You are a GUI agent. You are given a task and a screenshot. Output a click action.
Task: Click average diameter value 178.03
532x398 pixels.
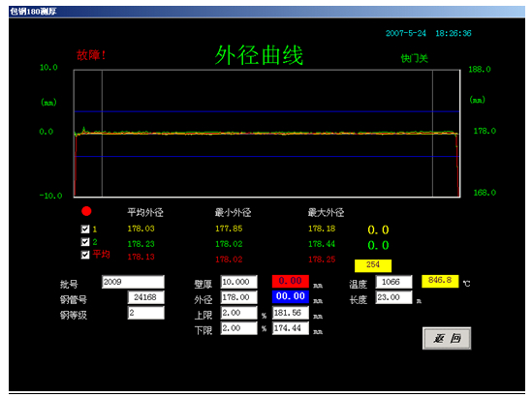(x=141, y=229)
